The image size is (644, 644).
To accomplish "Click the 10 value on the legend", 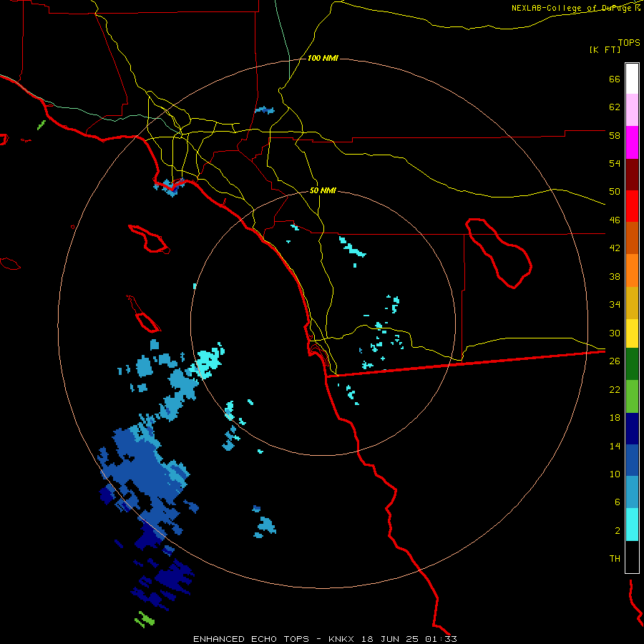I will [x=615, y=474].
